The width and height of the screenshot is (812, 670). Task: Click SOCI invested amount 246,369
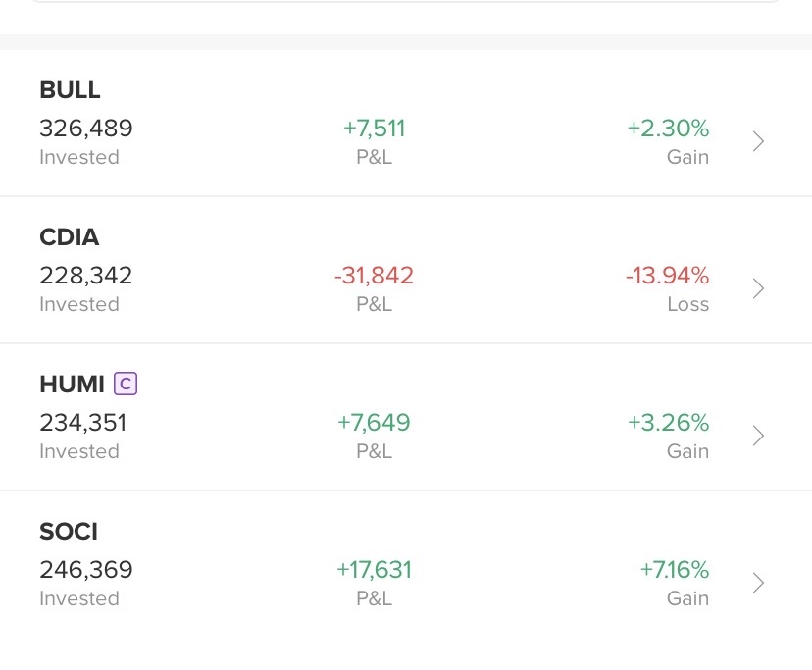[x=86, y=570]
